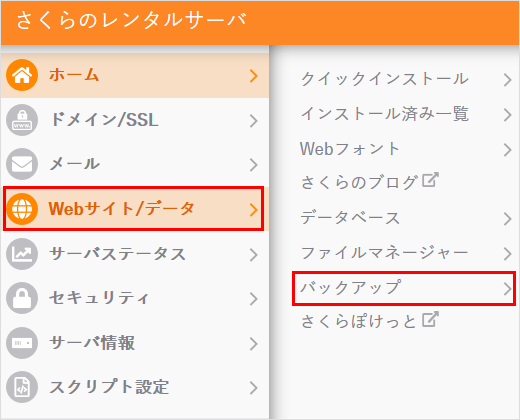Open the メール menu item

coord(135,164)
